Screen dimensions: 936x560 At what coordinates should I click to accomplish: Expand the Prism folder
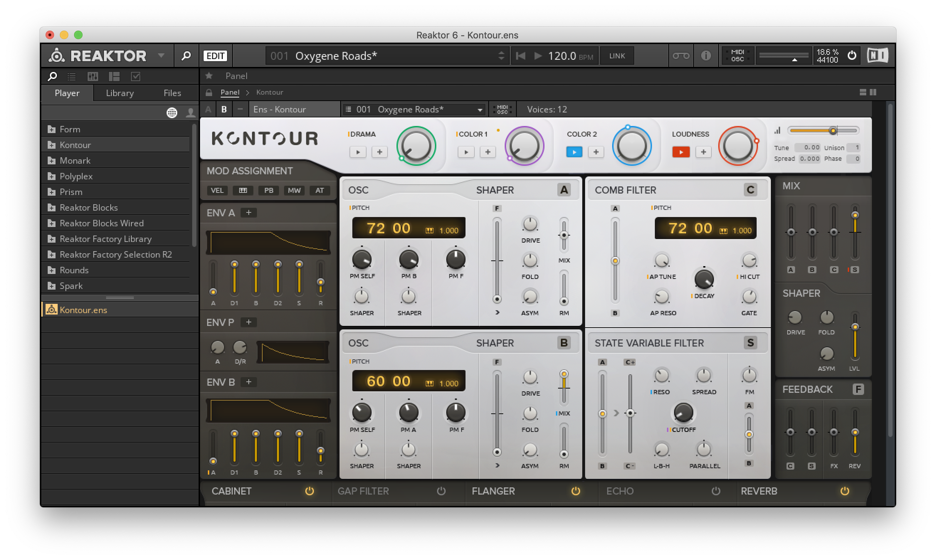click(52, 192)
